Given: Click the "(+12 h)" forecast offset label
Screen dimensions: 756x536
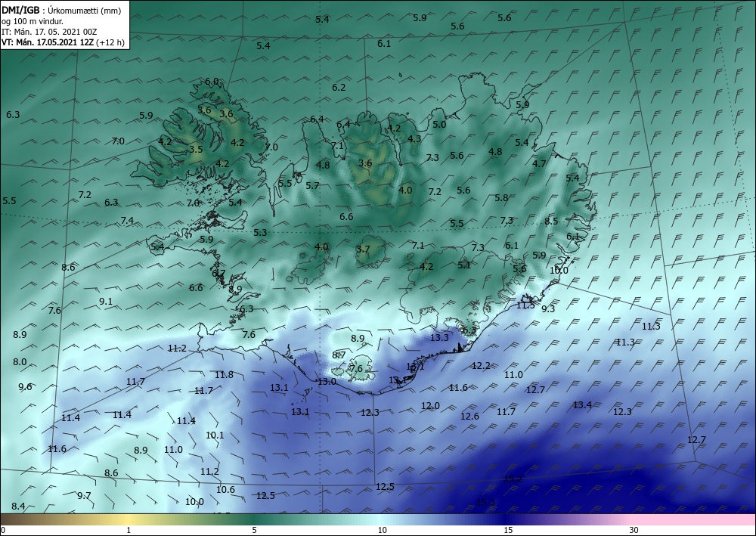Looking at the screenshot, I should (110, 42).
